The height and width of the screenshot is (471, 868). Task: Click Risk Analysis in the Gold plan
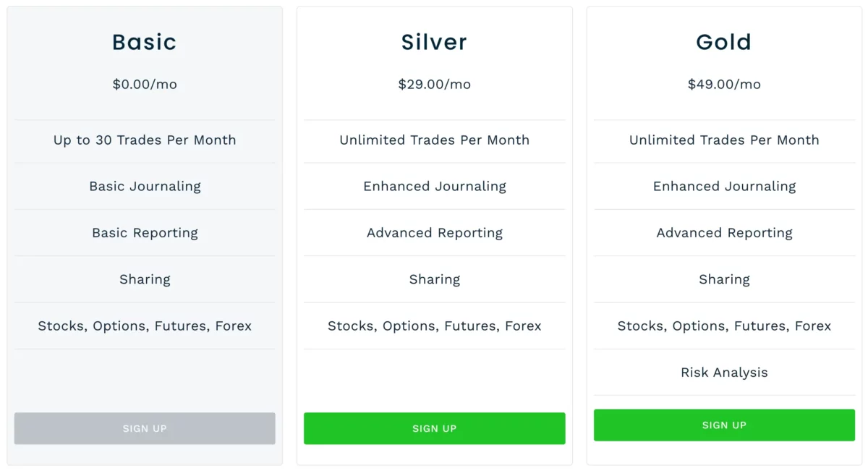click(x=724, y=372)
